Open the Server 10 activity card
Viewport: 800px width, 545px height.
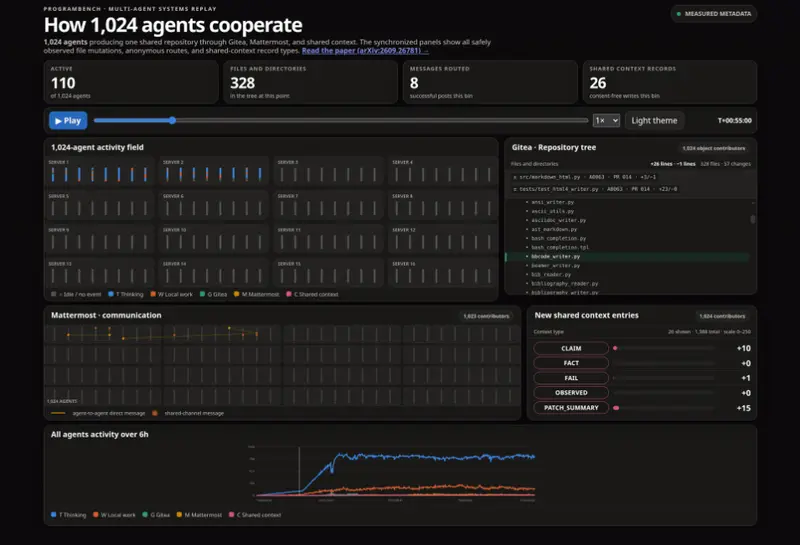click(214, 239)
